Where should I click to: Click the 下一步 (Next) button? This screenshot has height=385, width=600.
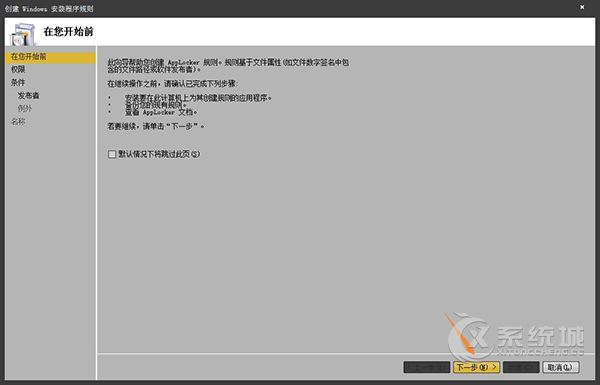[476, 367]
